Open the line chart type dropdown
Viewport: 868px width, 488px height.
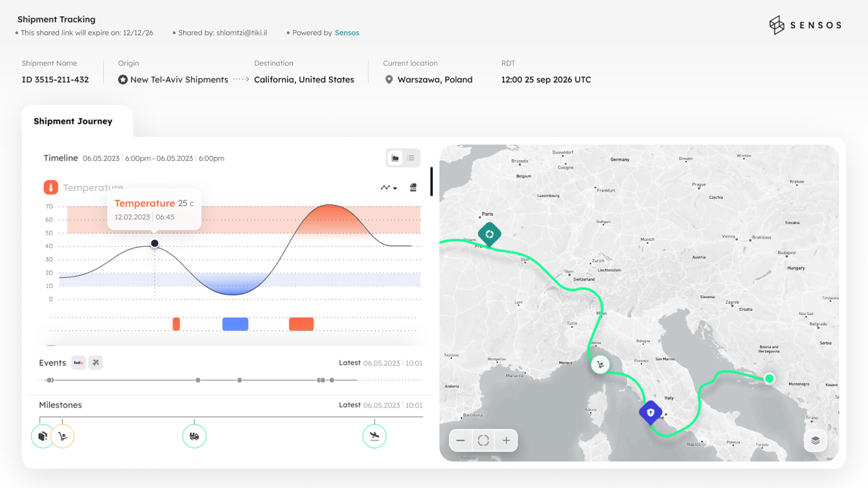pos(389,188)
